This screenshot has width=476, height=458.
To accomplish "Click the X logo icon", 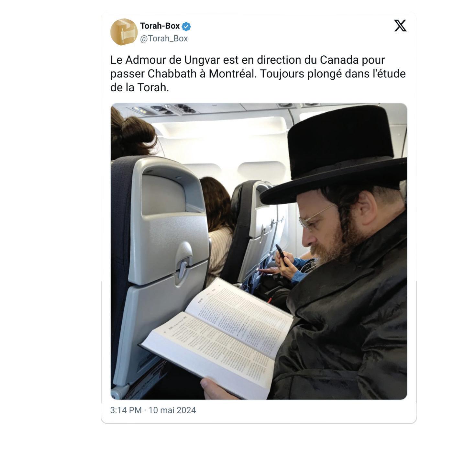I will point(400,26).
